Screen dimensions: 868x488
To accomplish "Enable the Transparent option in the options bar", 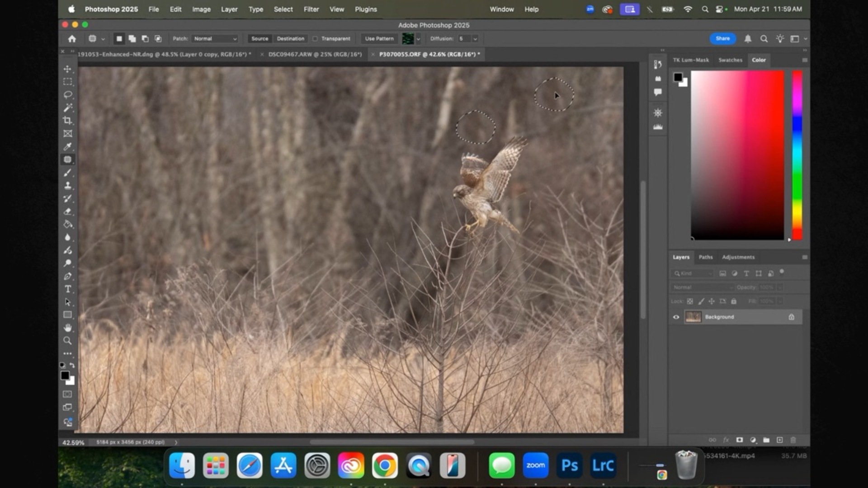I will tap(314, 38).
